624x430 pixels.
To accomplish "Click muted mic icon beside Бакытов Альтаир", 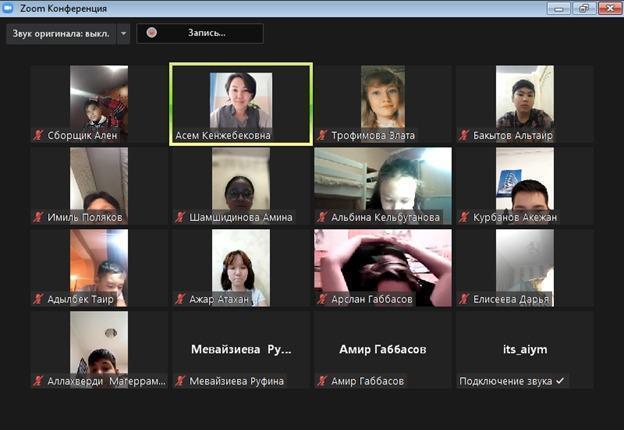I will pos(464,135).
